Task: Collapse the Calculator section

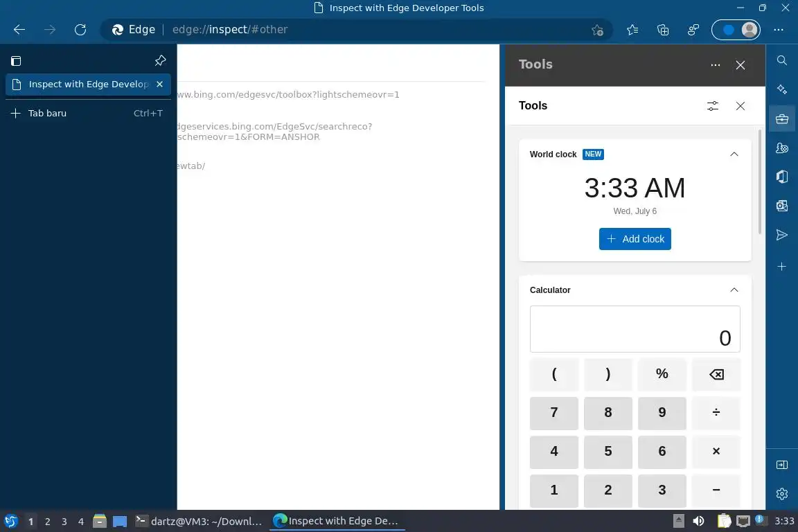Action: click(734, 290)
